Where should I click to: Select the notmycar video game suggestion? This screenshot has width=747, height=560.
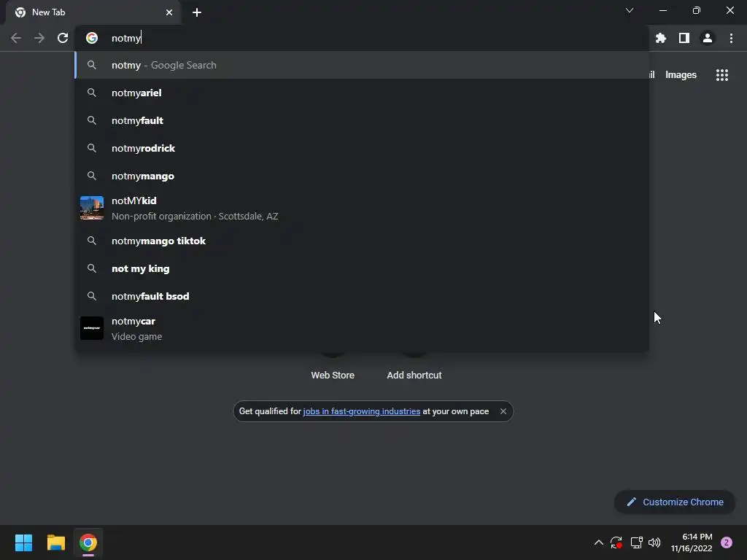pyautogui.click(x=362, y=329)
